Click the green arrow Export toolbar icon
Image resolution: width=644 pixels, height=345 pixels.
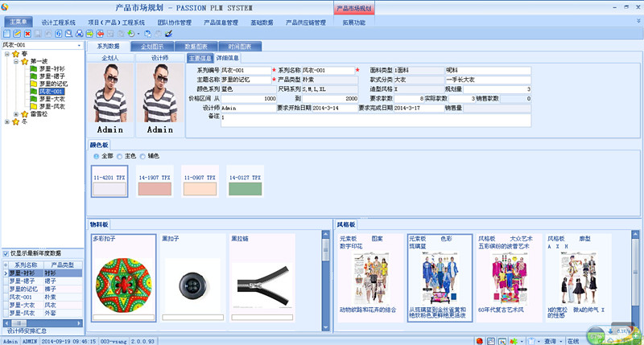tap(89, 34)
